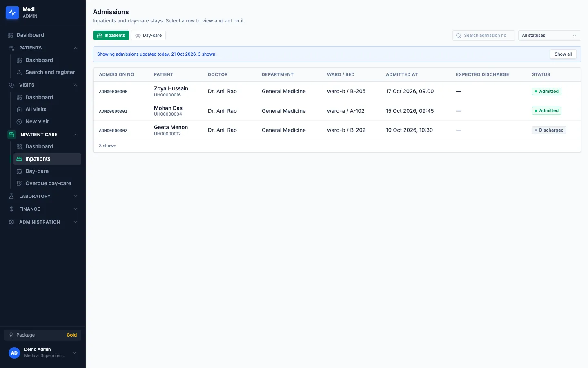Screen dimensions: 588x368
Task: Select admission ADM00000006 row
Action: [337, 92]
